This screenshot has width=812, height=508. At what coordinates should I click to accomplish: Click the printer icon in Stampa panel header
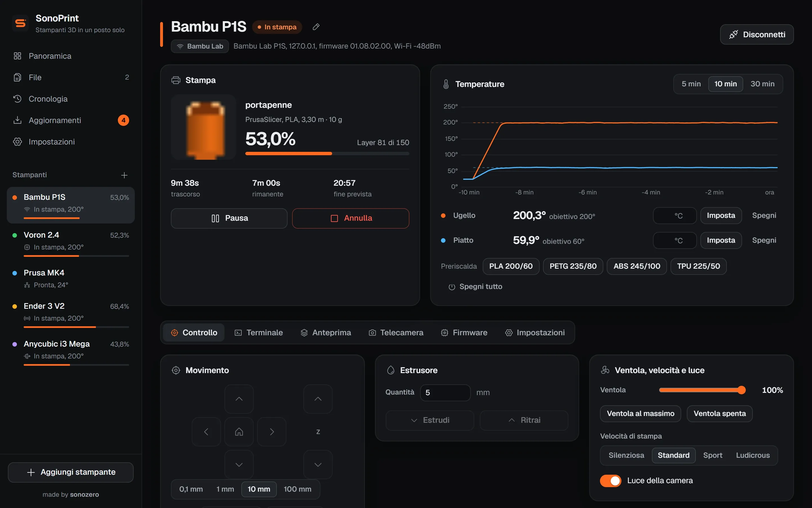click(x=176, y=80)
